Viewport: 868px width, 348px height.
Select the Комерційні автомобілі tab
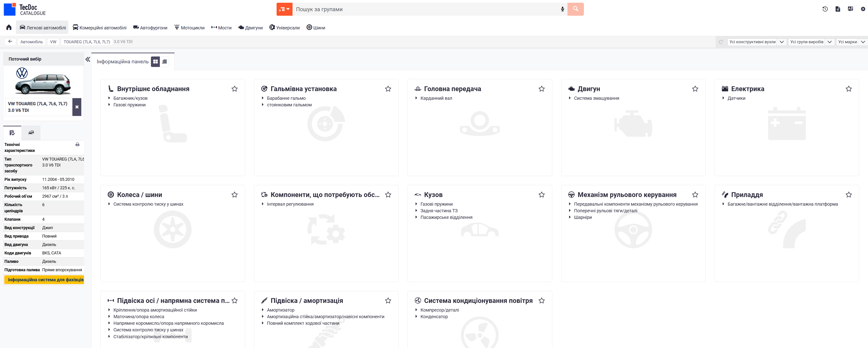(x=99, y=27)
